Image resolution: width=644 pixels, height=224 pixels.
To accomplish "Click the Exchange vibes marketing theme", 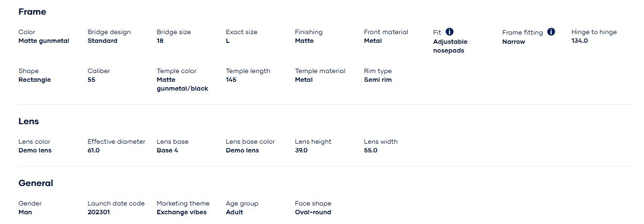I will click(181, 212).
